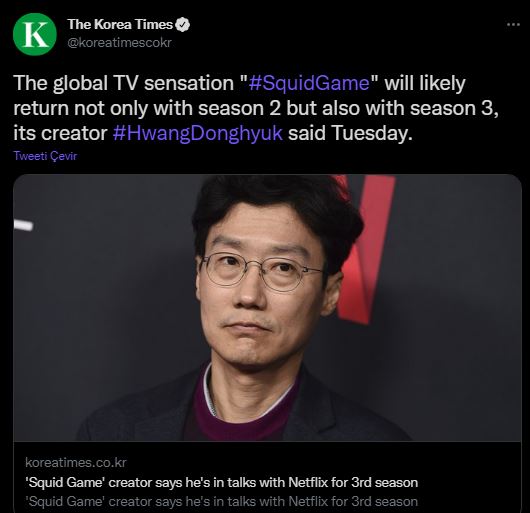Viewport: 530px width, 513px height.
Task: Translate tweet with Tweeti Çevir
Action: click(45, 156)
